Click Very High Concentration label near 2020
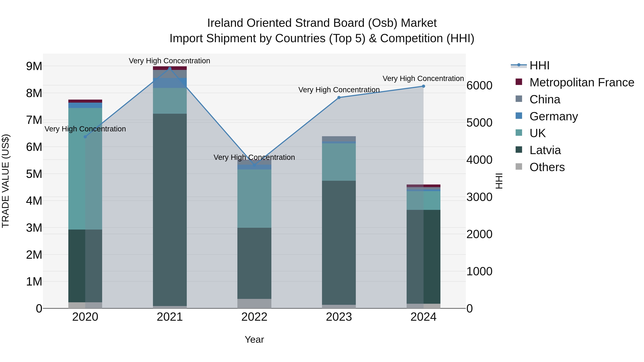The width and height of the screenshot is (644, 362). pos(85,129)
